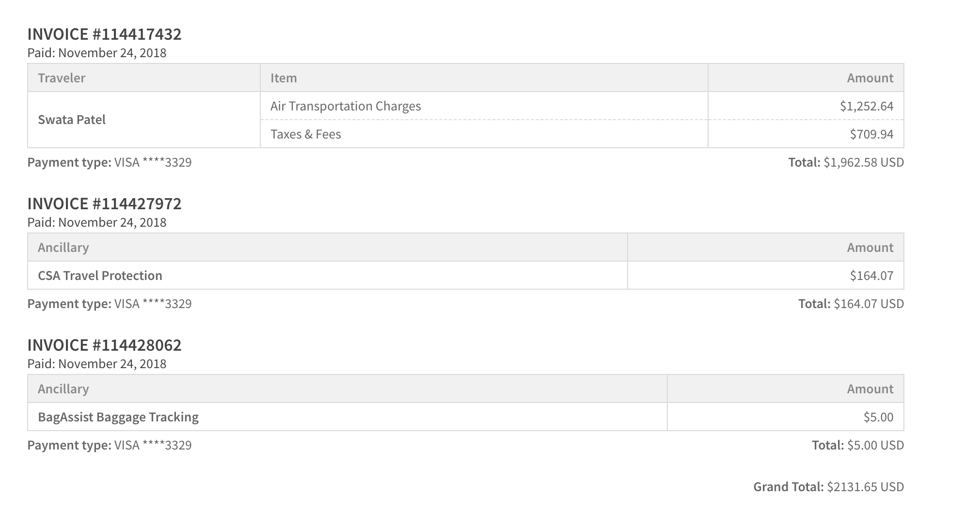The image size is (980, 527).
Task: Click the Air Transportation Charges row
Action: pyautogui.click(x=582, y=106)
